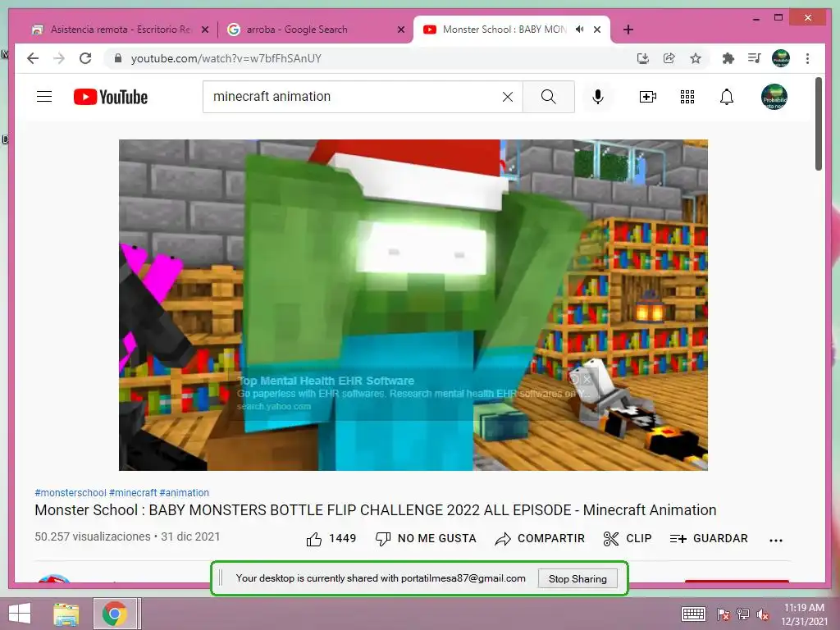Click the #monsterschool hashtag link
The width and height of the screenshot is (840, 630).
point(71,493)
